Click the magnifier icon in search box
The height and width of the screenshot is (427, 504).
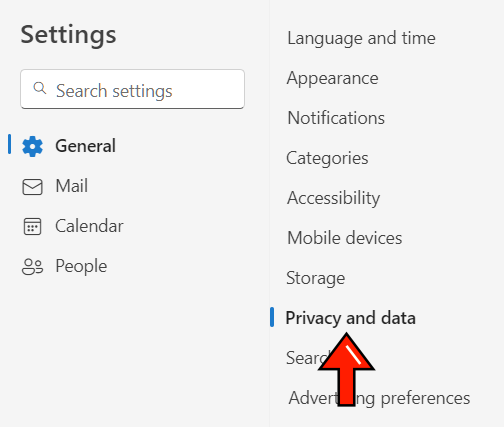point(40,88)
